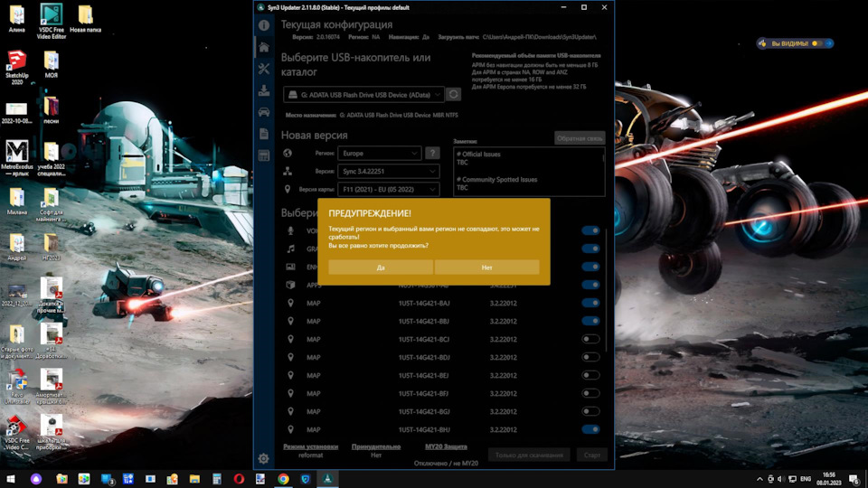Open the downloads sidebar icon
This screenshot has height=488, width=868.
pyautogui.click(x=264, y=90)
